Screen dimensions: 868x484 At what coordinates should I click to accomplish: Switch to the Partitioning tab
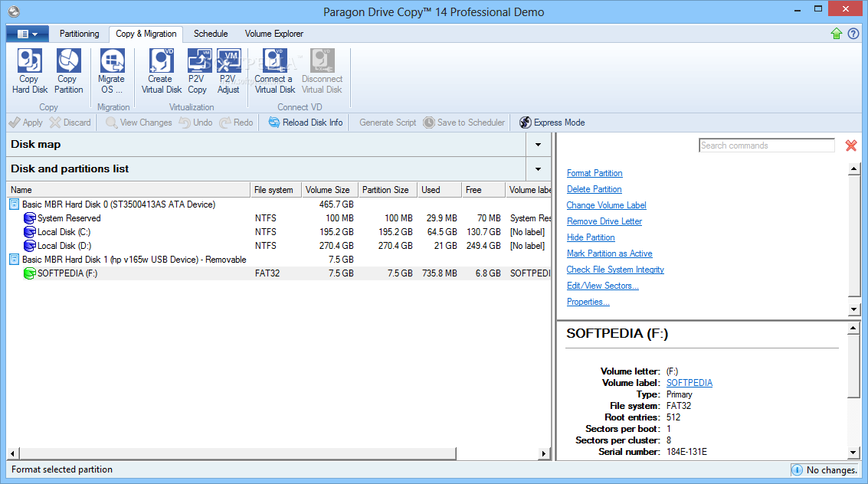tap(79, 34)
